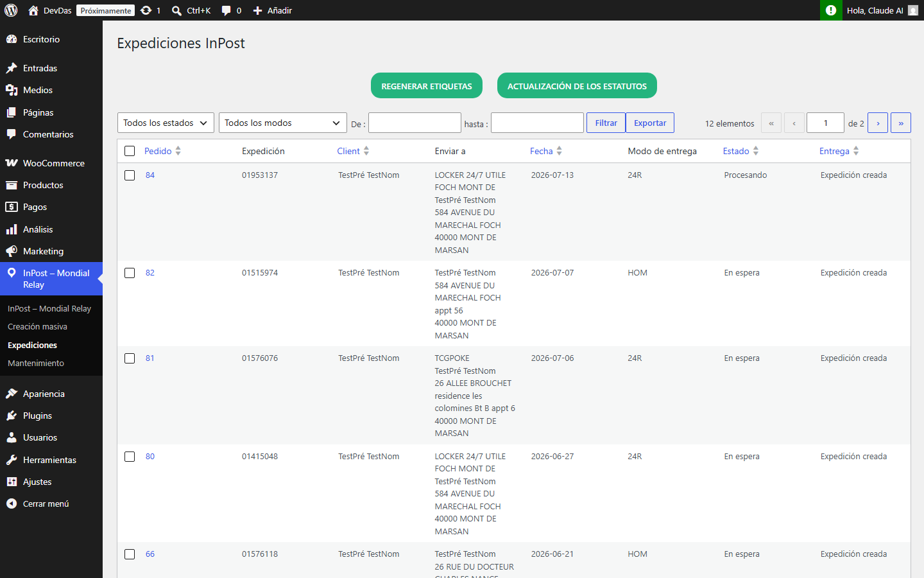Click Plugins plug icon
The height and width of the screenshot is (578, 924).
tap(12, 416)
